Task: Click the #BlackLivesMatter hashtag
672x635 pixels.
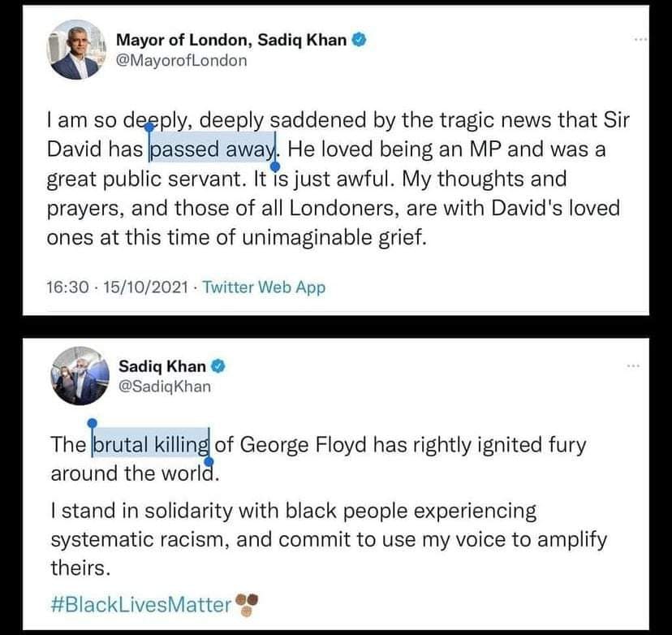Action: (141, 605)
